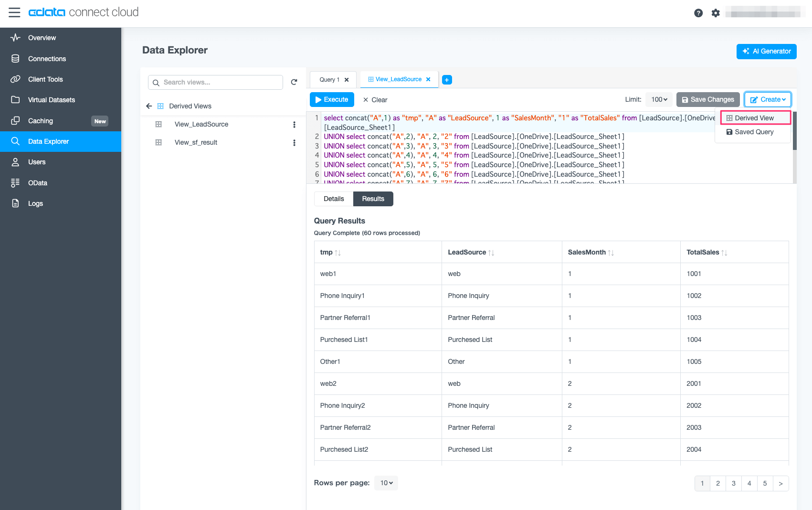Toggle sorting on the LeadSource column

pos(491,253)
